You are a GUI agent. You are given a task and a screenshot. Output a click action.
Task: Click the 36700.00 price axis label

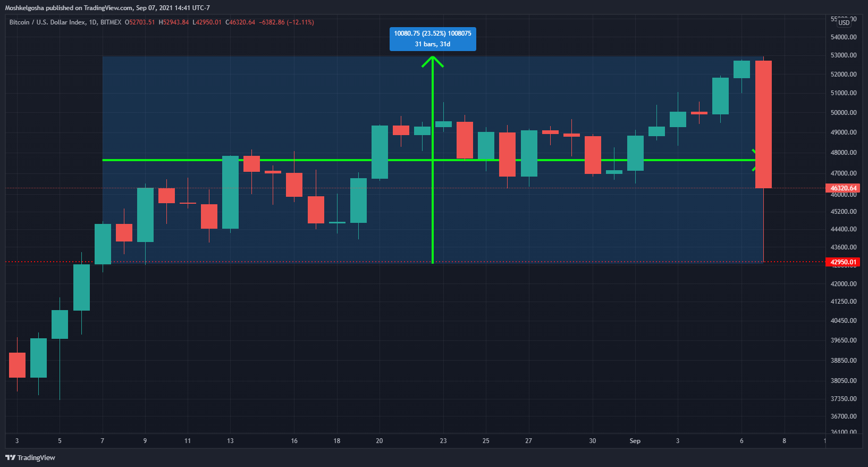(844, 416)
